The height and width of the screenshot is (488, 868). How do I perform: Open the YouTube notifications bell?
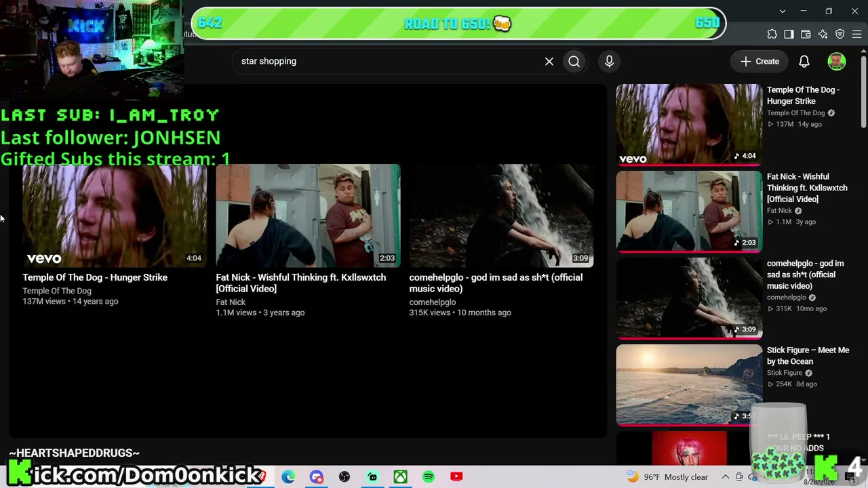pos(804,61)
